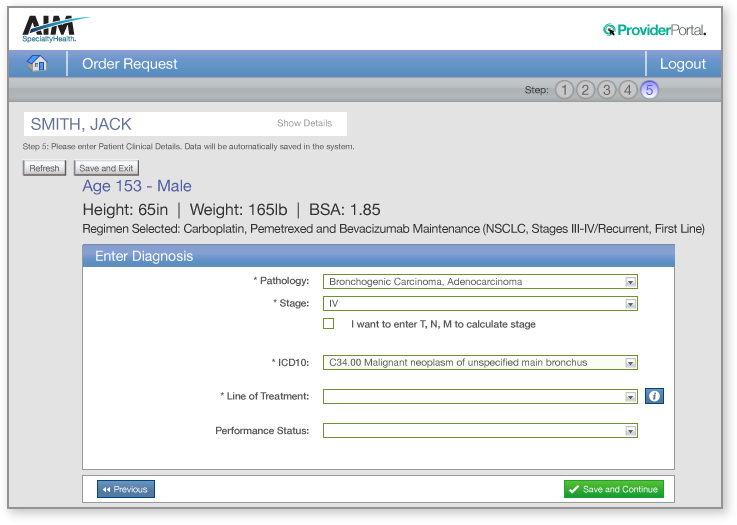Go to step 2 circle
Viewport: 737px width, 525px height.
point(585,90)
